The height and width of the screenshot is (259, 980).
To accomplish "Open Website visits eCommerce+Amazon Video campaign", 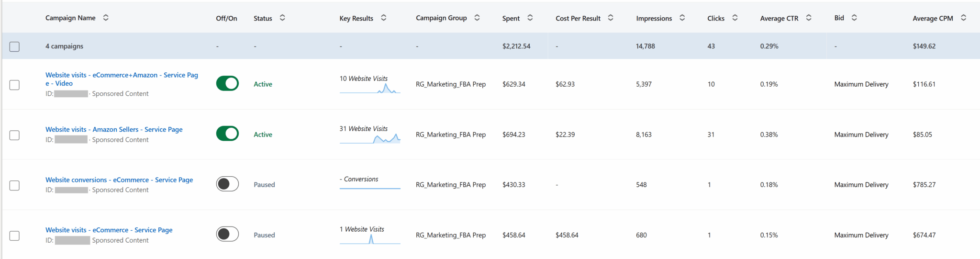I will point(122,79).
